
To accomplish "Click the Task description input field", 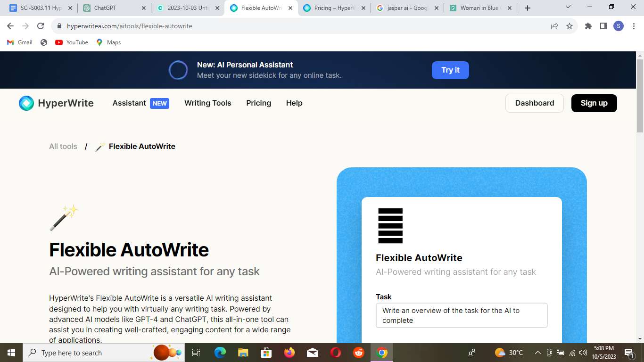I will click(461, 315).
